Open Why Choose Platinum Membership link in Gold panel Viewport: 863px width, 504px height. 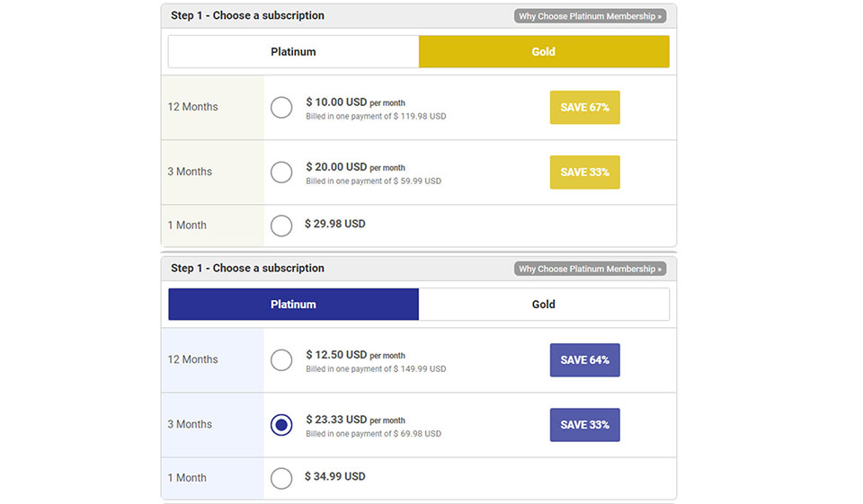click(x=590, y=16)
